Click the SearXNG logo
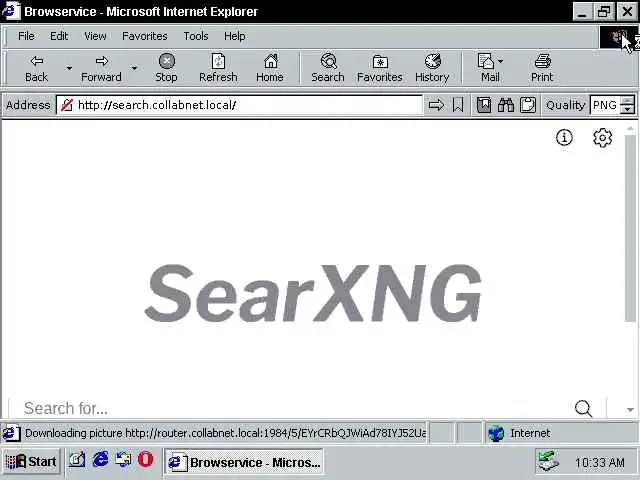 tap(313, 293)
